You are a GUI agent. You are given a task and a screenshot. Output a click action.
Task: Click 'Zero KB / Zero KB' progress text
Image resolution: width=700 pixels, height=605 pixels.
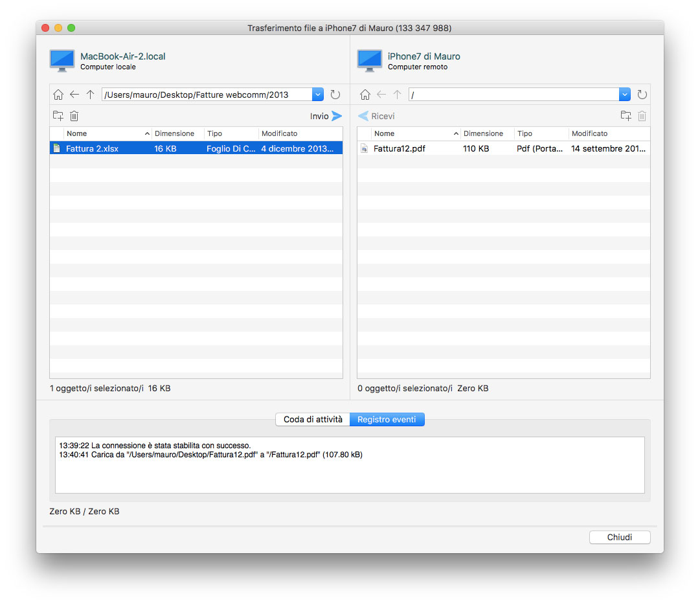click(84, 511)
